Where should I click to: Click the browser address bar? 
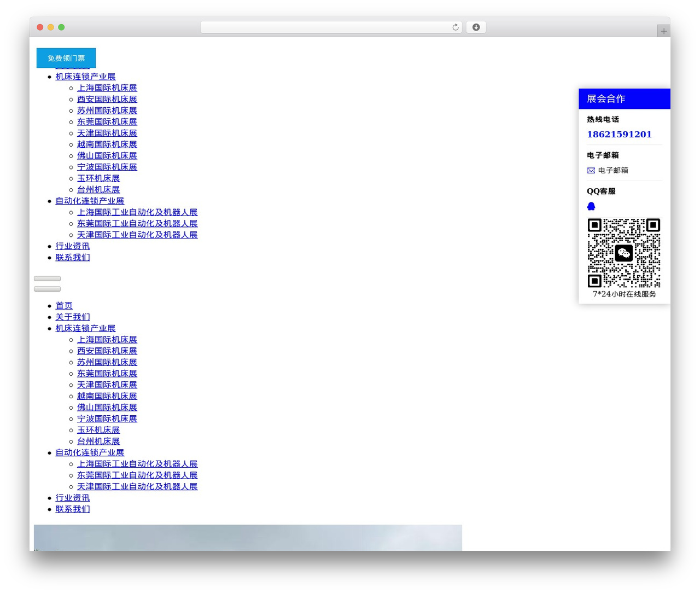(x=331, y=27)
